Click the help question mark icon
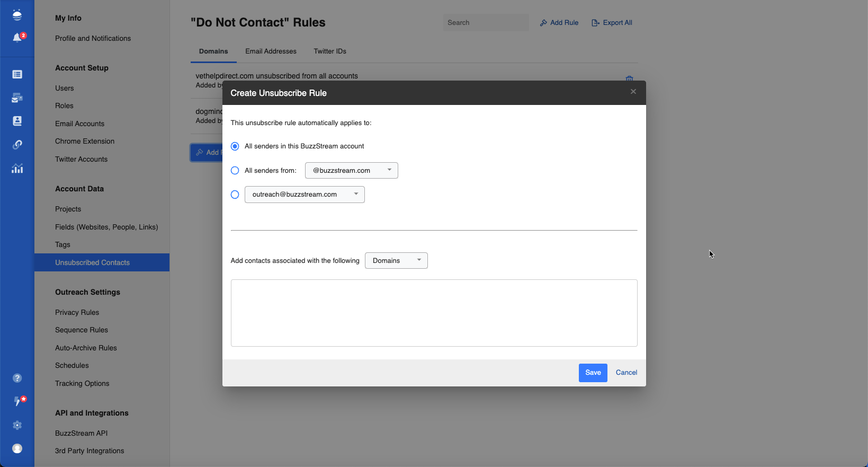The height and width of the screenshot is (467, 868). (x=17, y=378)
